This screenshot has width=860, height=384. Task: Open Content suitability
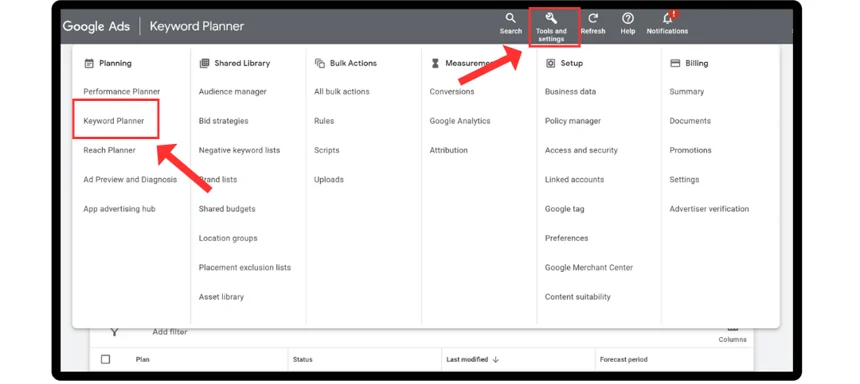tap(577, 297)
